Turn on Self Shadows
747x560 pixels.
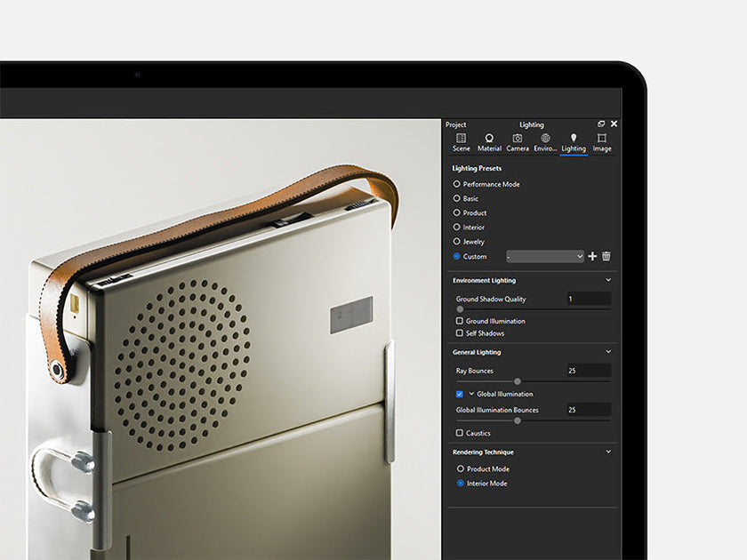coord(458,333)
